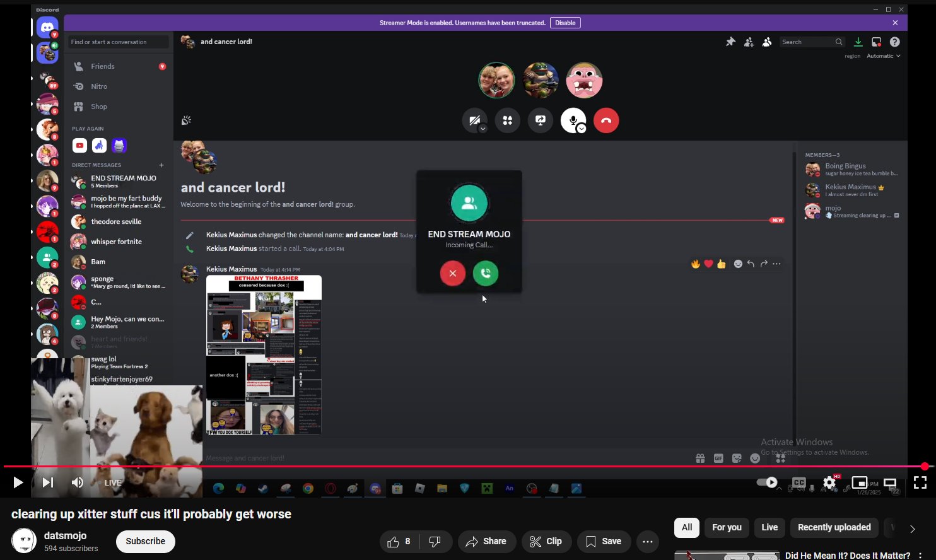This screenshot has height=560, width=936.
Task: Click Discord home logo in server bar
Action: click(x=47, y=27)
